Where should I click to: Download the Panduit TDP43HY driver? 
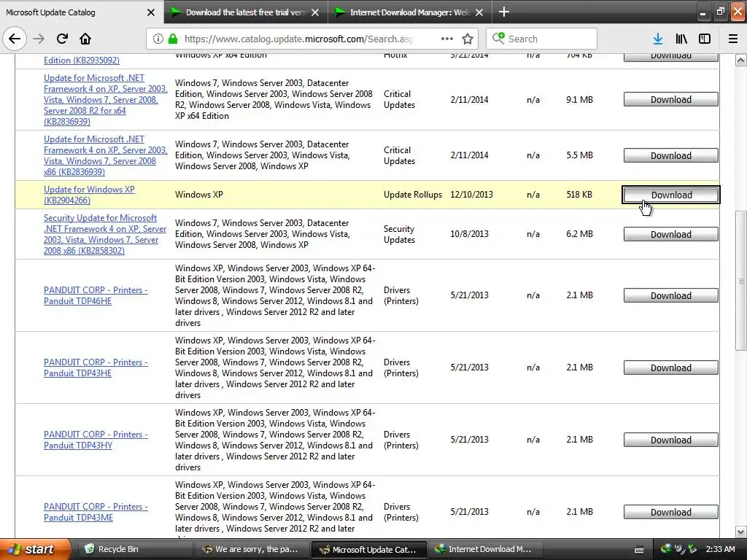(x=671, y=440)
